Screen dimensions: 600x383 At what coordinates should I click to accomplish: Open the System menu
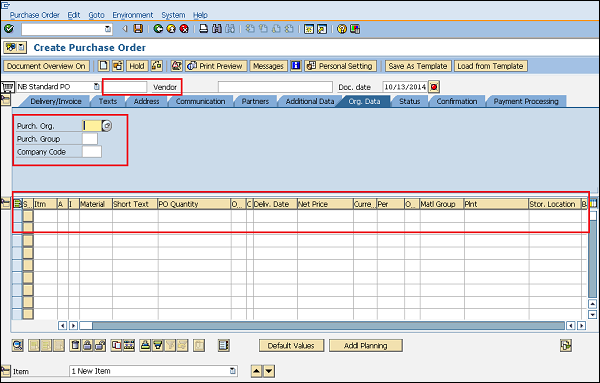click(x=173, y=15)
